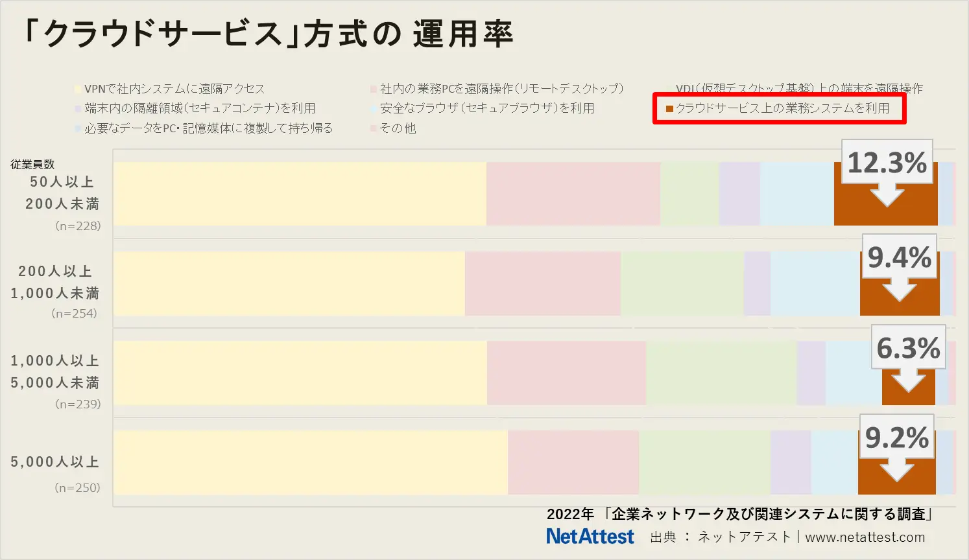The width and height of the screenshot is (969, 560).
Task: Click the yellow VPN segment in the n=239 row
Action: (x=300, y=373)
